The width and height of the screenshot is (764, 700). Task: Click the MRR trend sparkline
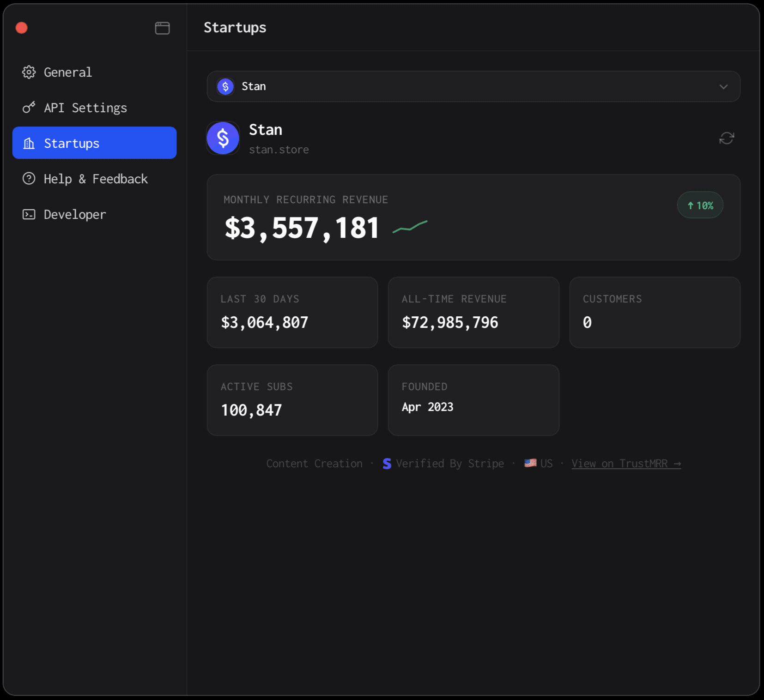click(x=410, y=227)
